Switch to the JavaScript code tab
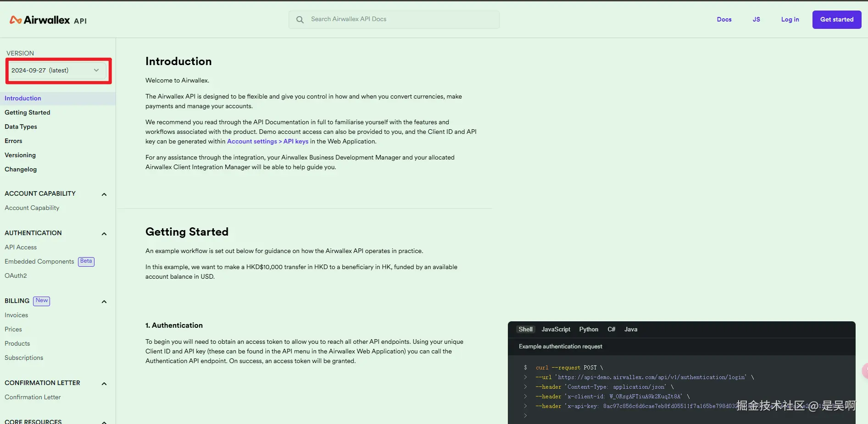The height and width of the screenshot is (424, 868). pos(556,330)
